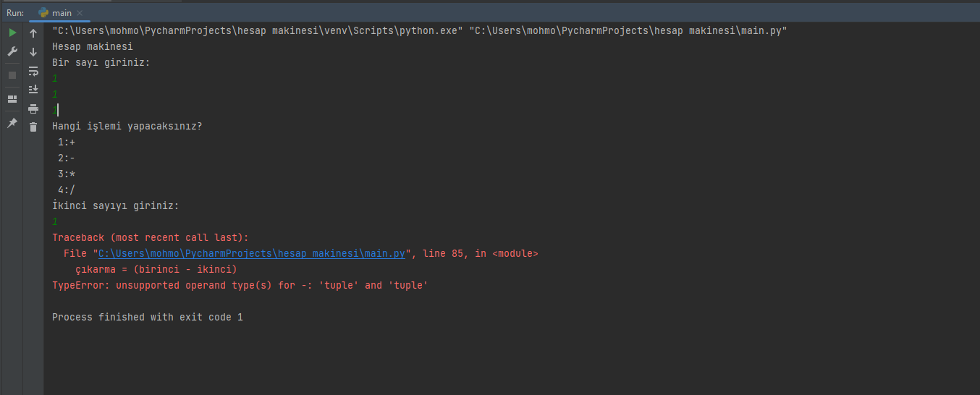Screen dimensions: 980x395
Task: Clear all console output with trash icon
Action: [33, 127]
